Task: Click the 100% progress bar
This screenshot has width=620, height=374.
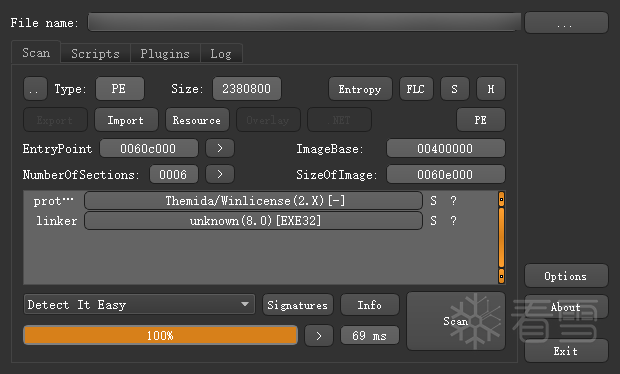Action: pyautogui.click(x=161, y=335)
